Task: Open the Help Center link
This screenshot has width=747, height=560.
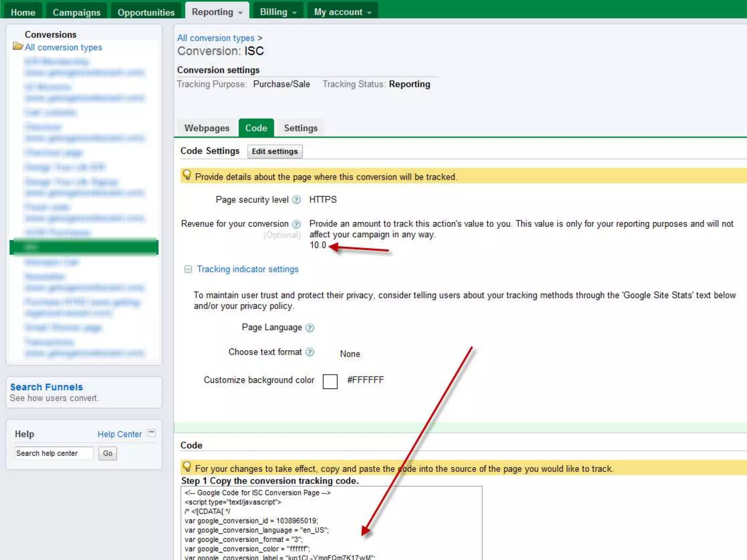Action: (x=120, y=434)
